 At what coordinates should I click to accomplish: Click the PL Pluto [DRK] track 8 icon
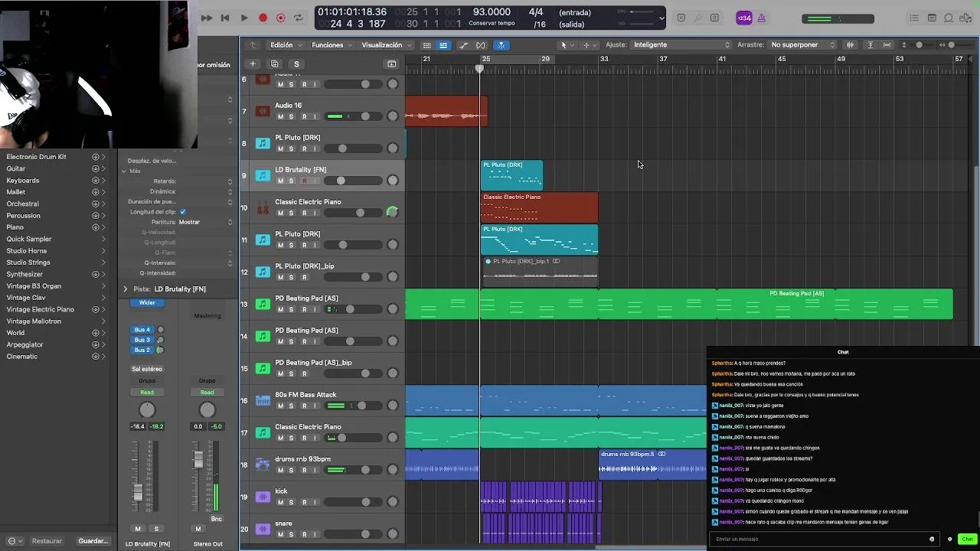click(263, 144)
